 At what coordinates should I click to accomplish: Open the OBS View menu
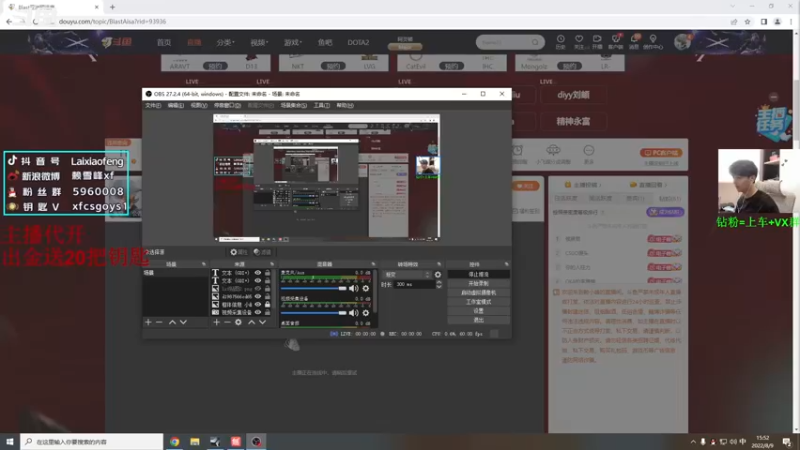pos(199,106)
